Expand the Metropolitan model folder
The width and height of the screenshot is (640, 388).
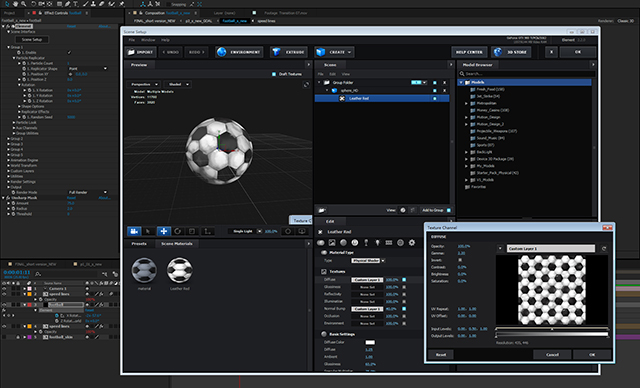[x=467, y=104]
